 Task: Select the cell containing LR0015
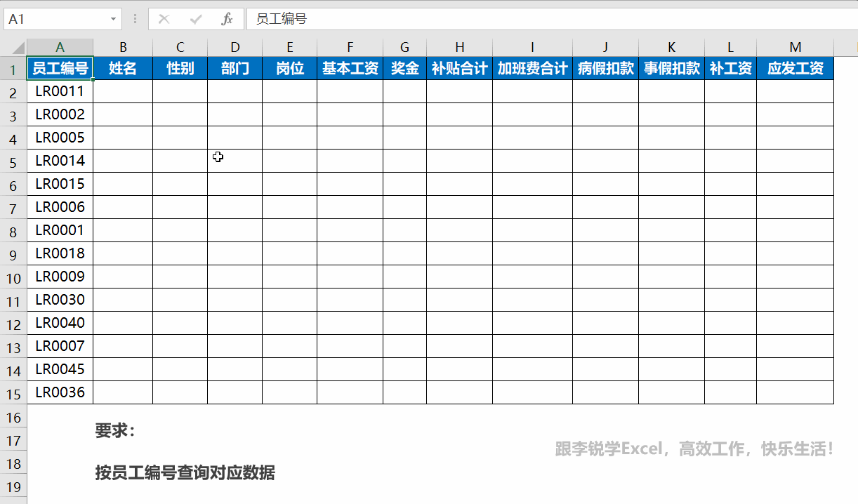pos(60,184)
